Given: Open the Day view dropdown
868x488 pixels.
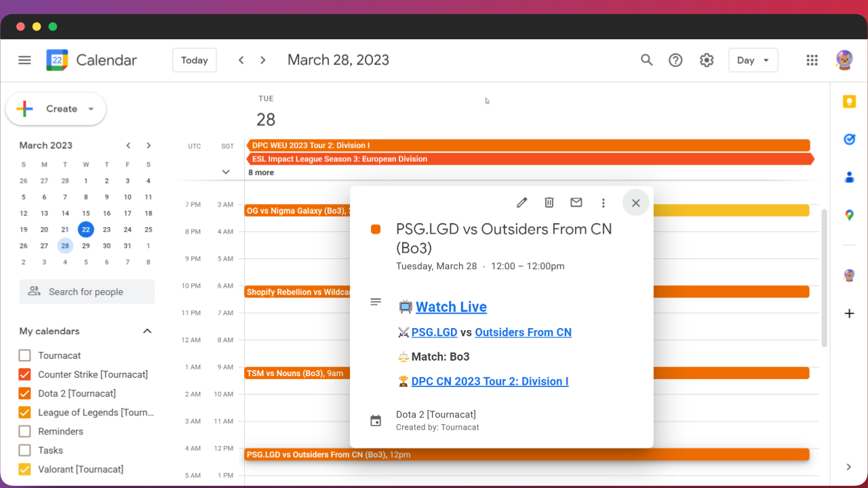Looking at the screenshot, I should (x=753, y=60).
